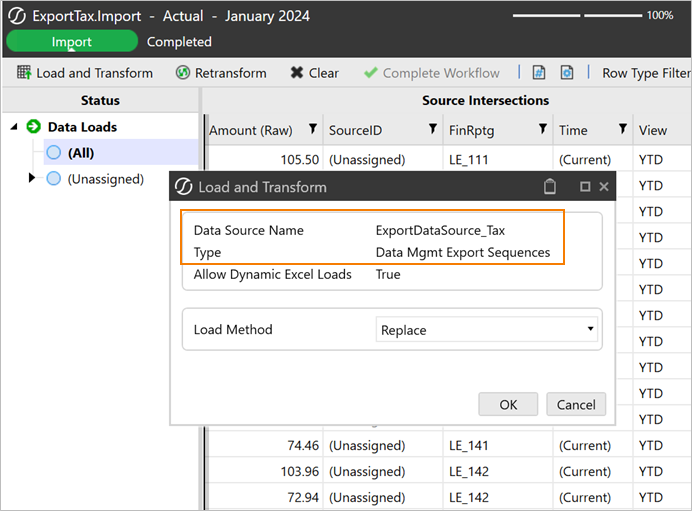
Task: Open the Amount (Raw) column filter
Action: (312, 130)
